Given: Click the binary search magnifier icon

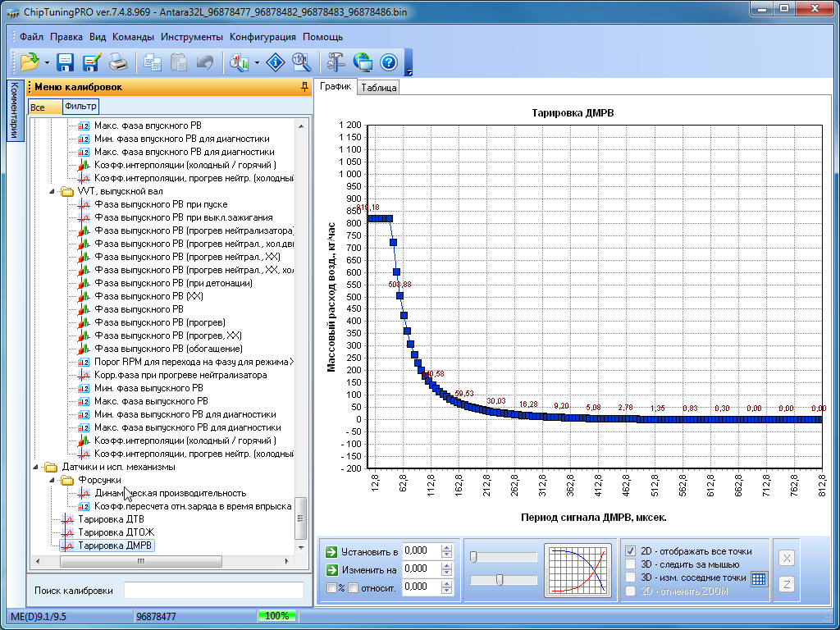Looking at the screenshot, I should click(302, 62).
